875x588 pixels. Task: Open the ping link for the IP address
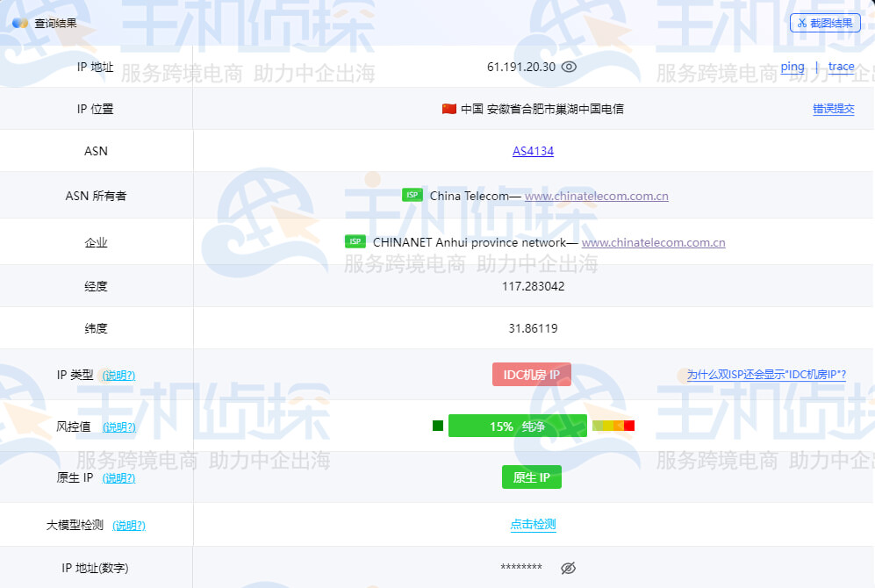(792, 66)
